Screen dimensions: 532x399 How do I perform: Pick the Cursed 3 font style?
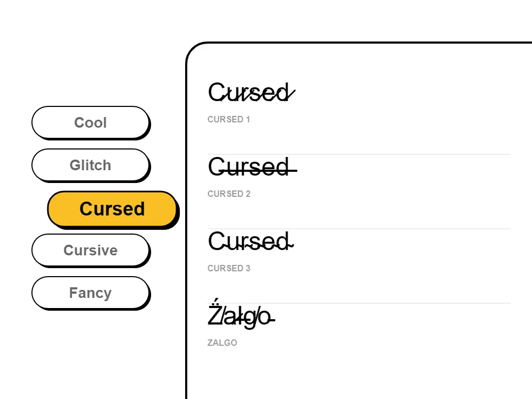click(251, 241)
